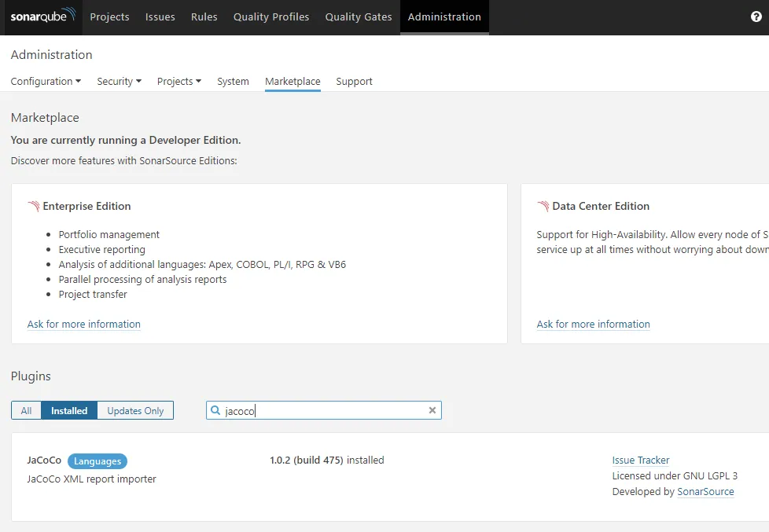Go to Quality Profiles

[271, 17]
